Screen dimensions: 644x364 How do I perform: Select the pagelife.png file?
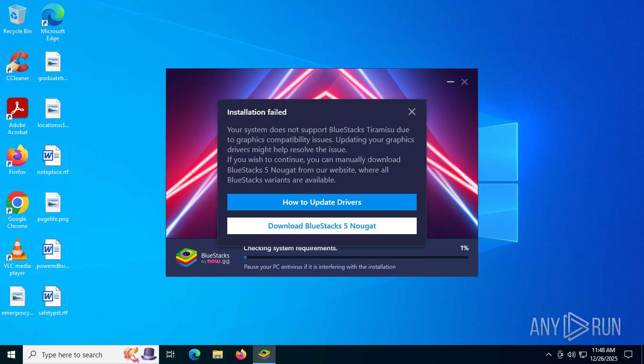[53, 207]
